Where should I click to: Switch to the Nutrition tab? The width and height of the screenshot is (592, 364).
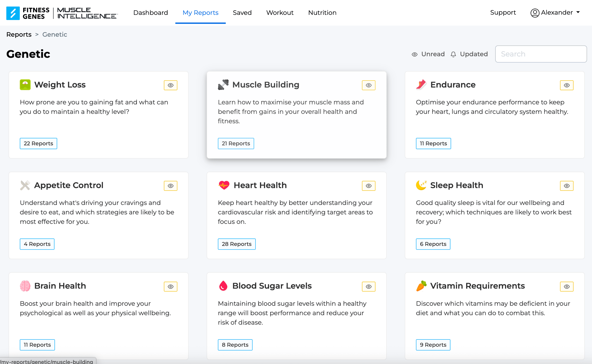pos(322,13)
